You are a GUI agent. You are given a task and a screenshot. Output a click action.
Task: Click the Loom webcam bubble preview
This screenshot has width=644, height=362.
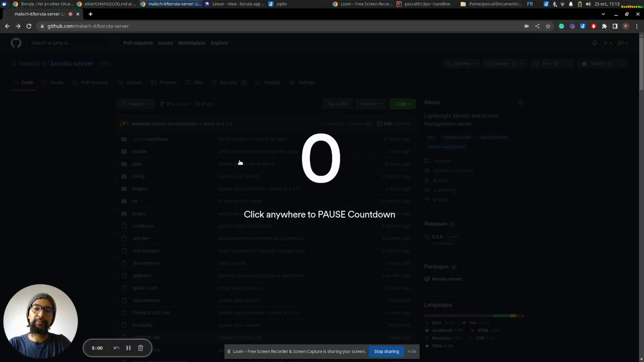click(41, 322)
